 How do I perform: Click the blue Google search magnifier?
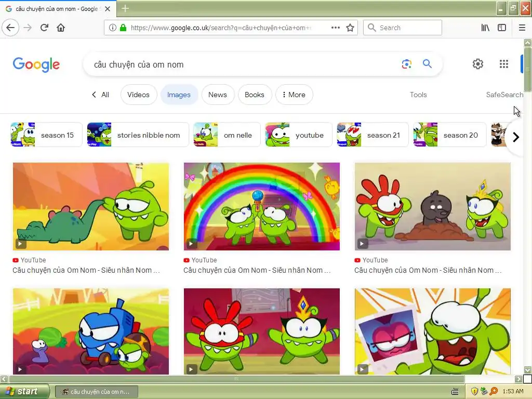pyautogui.click(x=427, y=64)
